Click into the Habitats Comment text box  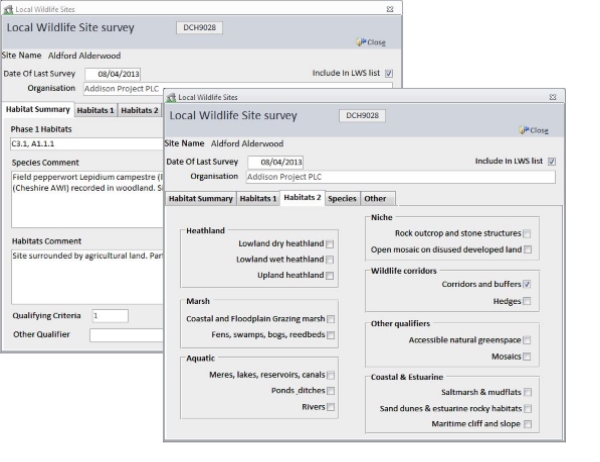[87, 277]
